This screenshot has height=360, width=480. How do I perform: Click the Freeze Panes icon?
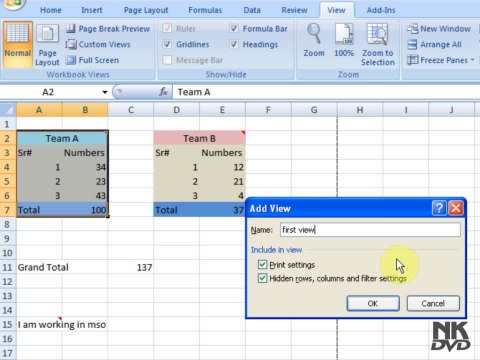tap(413, 60)
